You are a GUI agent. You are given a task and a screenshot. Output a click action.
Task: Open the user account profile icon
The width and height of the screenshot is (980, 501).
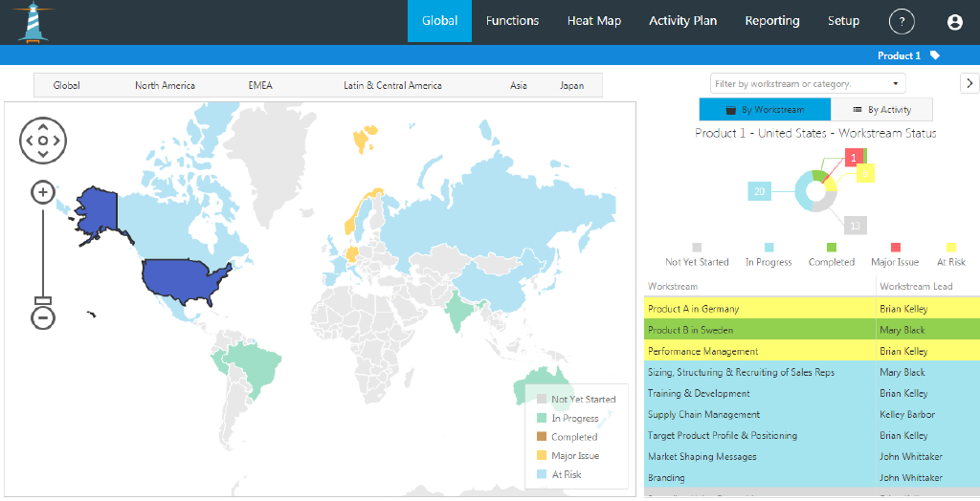[954, 22]
